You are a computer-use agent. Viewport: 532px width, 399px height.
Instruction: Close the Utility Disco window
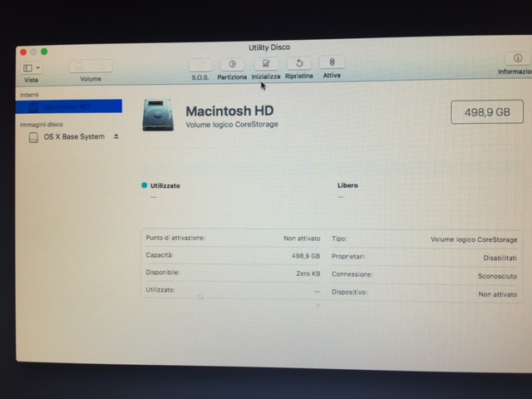coord(23,52)
